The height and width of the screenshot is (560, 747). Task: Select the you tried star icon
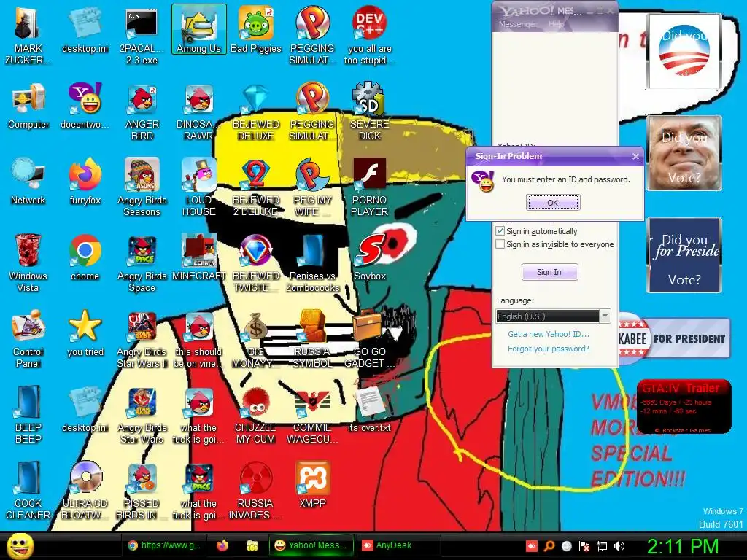point(85,332)
